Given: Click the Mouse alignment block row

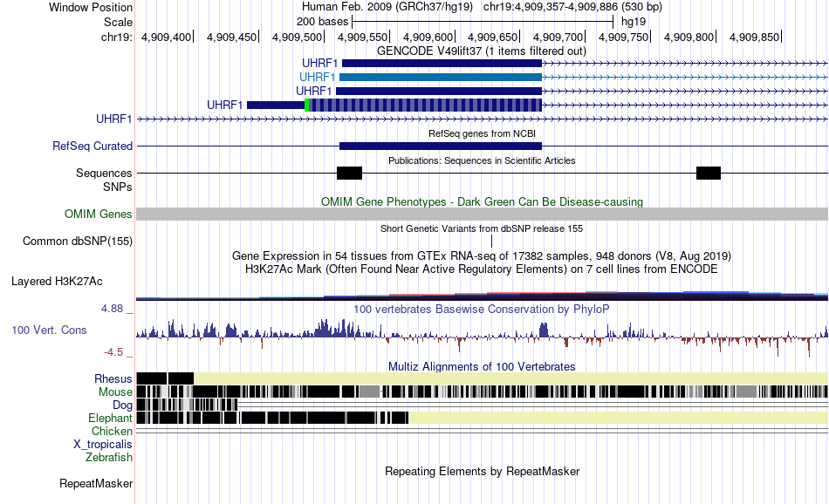Looking at the screenshot, I should click(483, 392).
